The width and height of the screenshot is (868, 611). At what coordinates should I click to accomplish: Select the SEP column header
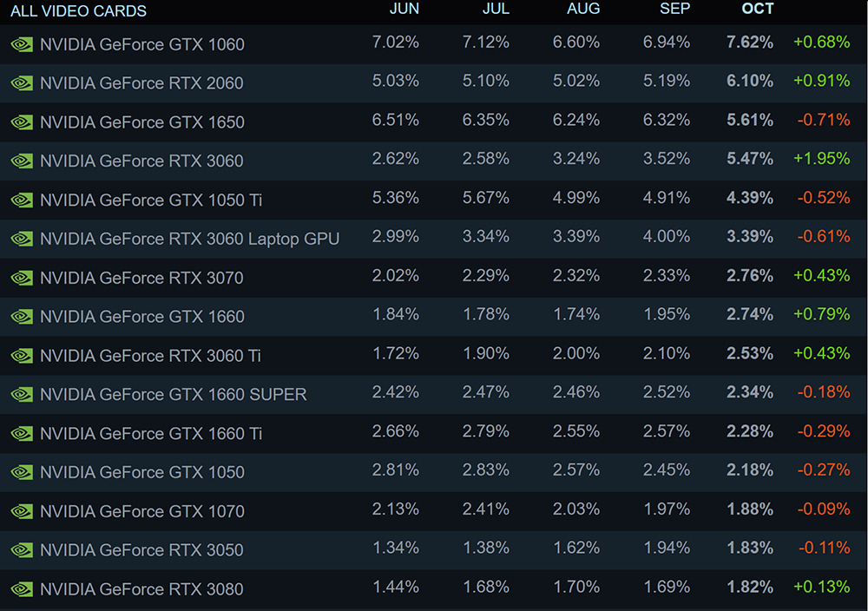click(x=674, y=10)
